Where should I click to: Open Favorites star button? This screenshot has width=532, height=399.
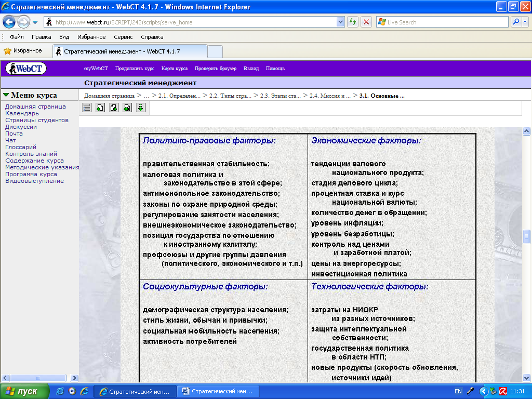(x=22, y=50)
